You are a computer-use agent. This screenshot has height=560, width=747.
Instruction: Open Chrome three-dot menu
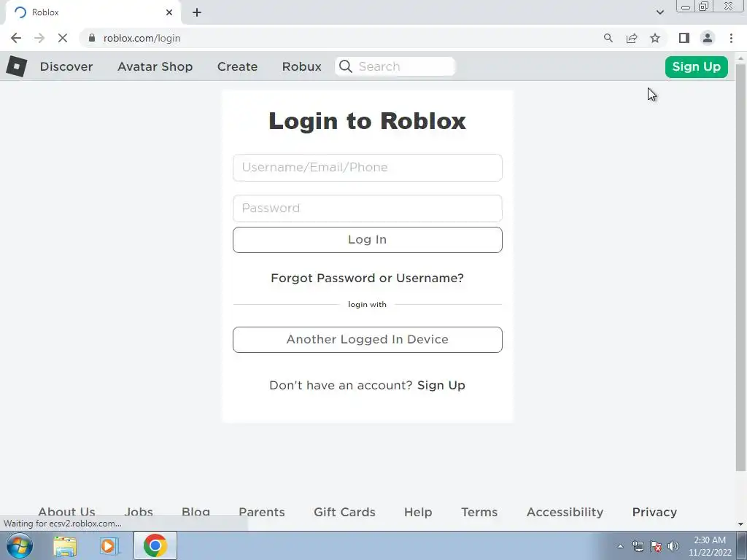[731, 38]
